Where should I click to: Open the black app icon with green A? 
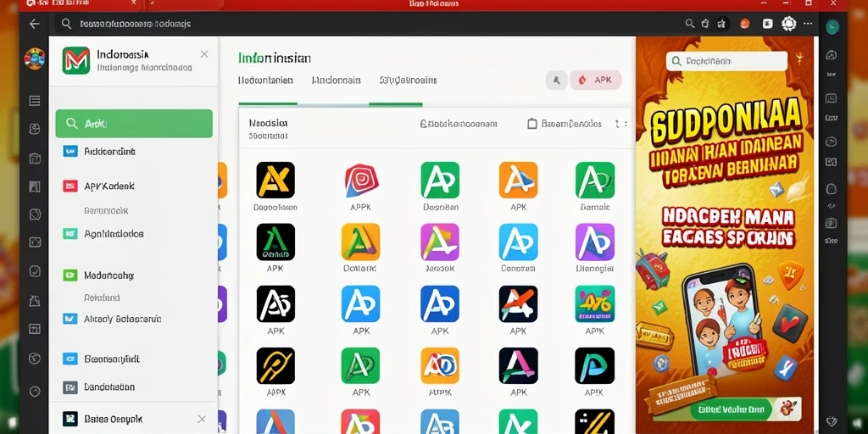coord(275,242)
